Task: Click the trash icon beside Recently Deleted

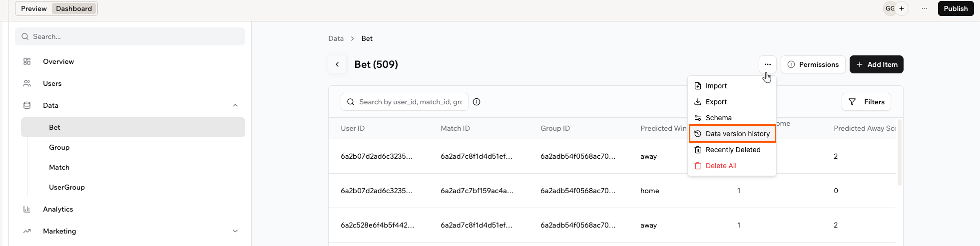Action: (x=698, y=150)
